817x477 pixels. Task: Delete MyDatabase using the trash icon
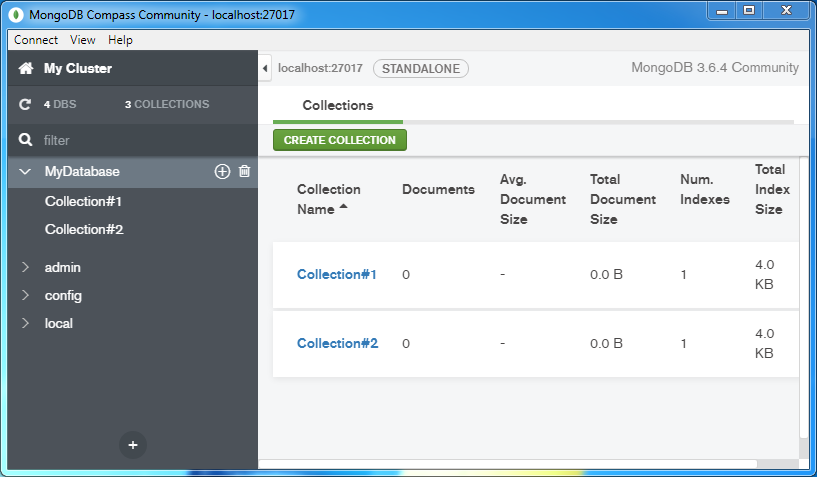click(x=244, y=171)
